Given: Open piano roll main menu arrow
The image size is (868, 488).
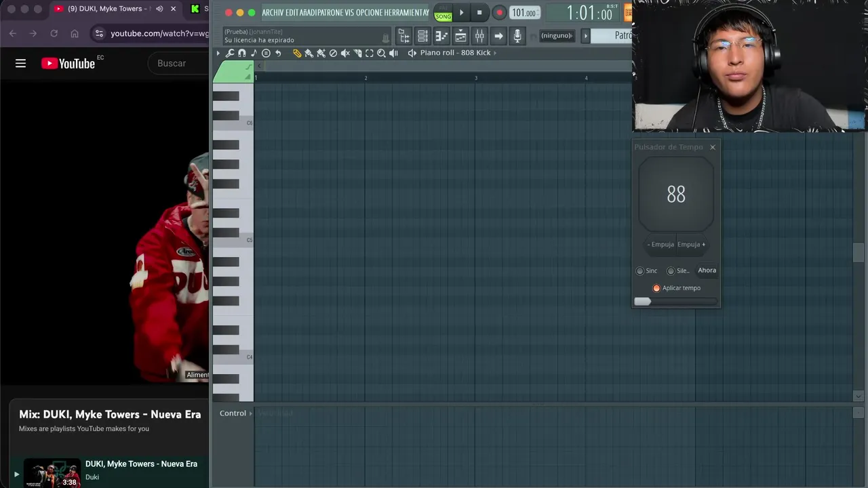Looking at the screenshot, I should [x=218, y=53].
